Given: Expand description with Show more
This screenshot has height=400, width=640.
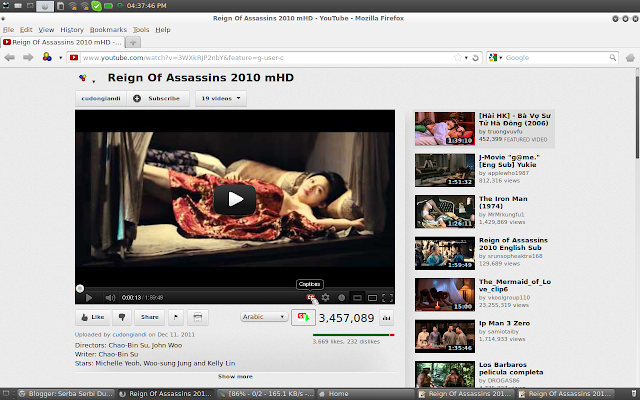Looking at the screenshot, I should 235,376.
